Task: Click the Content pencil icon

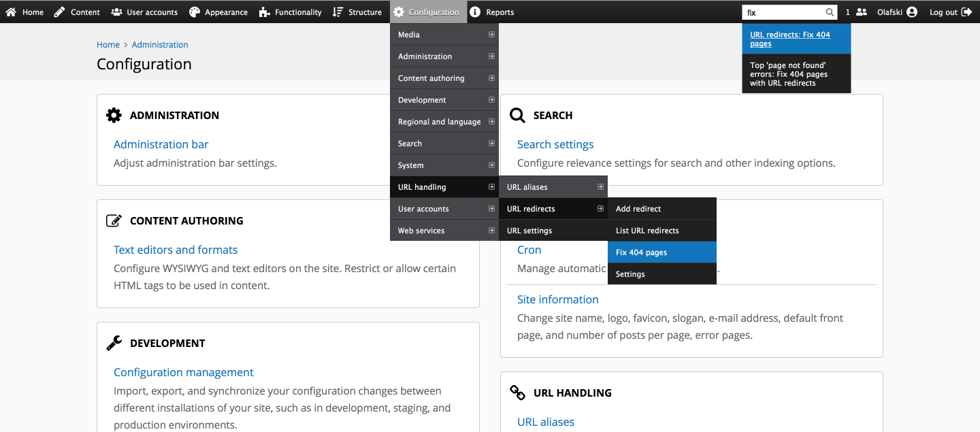Action: (x=60, y=12)
